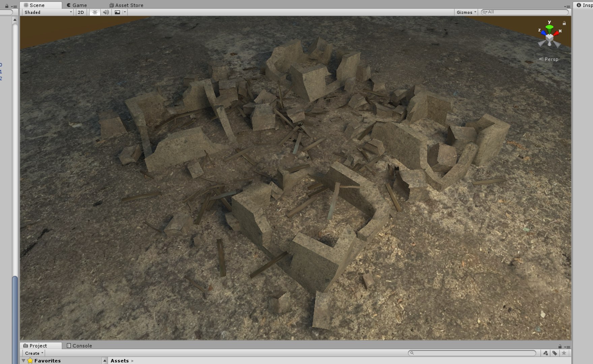Click the Project tree scroll up arrow
This screenshot has height=364, width=593.
coord(105,361)
